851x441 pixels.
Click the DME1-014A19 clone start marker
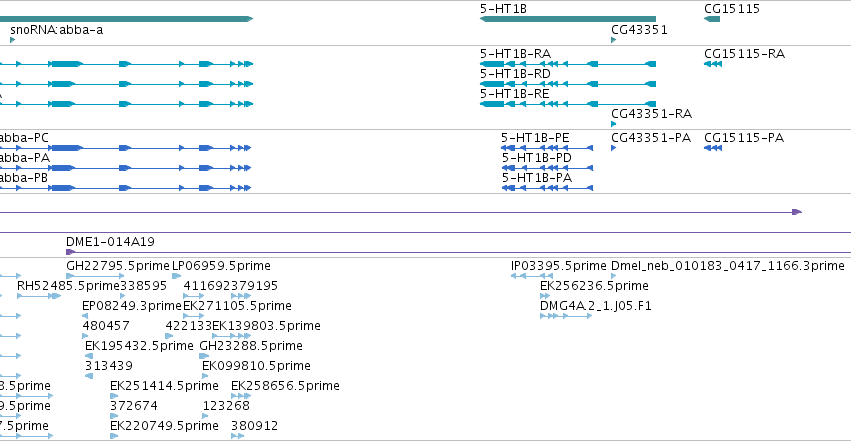click(x=70, y=252)
